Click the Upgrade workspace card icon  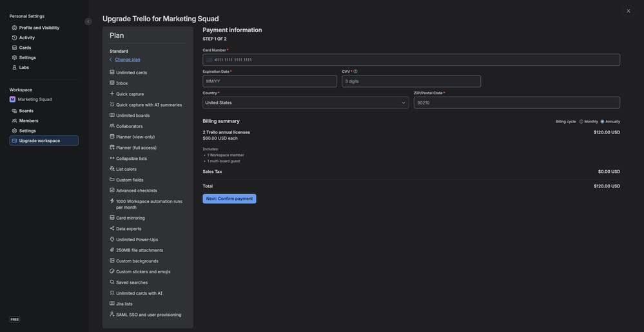click(14, 141)
